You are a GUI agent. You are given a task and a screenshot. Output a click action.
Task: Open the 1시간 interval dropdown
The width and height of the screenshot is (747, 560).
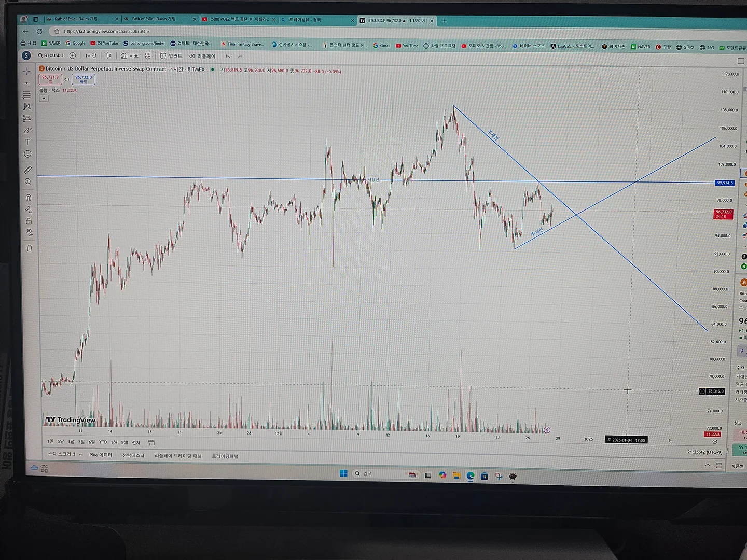[91, 55]
